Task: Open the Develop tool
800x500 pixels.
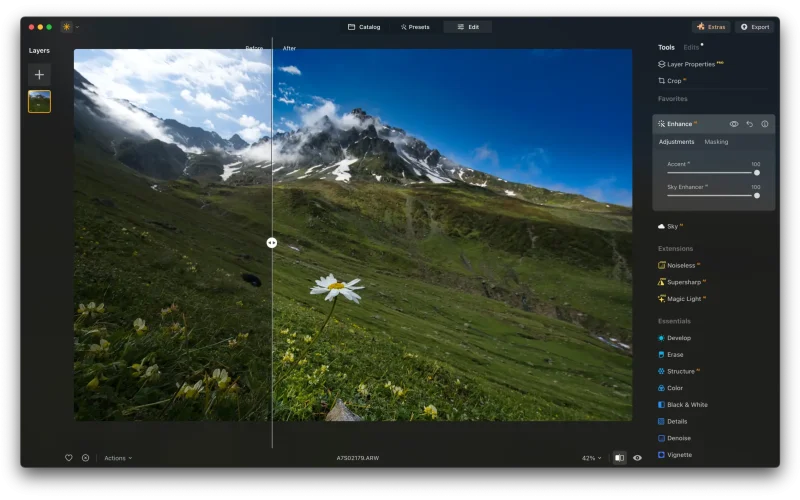Action: coord(678,338)
